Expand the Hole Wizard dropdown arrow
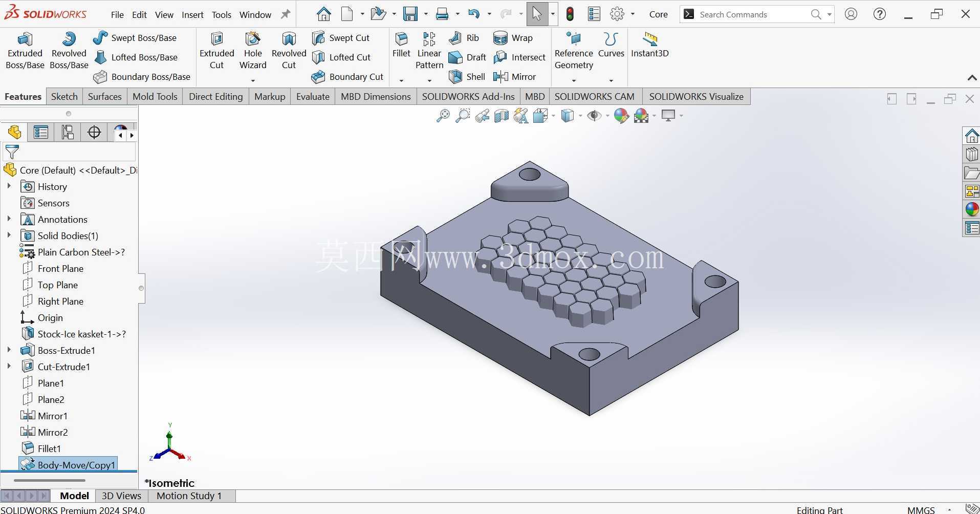The height and width of the screenshot is (514, 980). [x=253, y=80]
